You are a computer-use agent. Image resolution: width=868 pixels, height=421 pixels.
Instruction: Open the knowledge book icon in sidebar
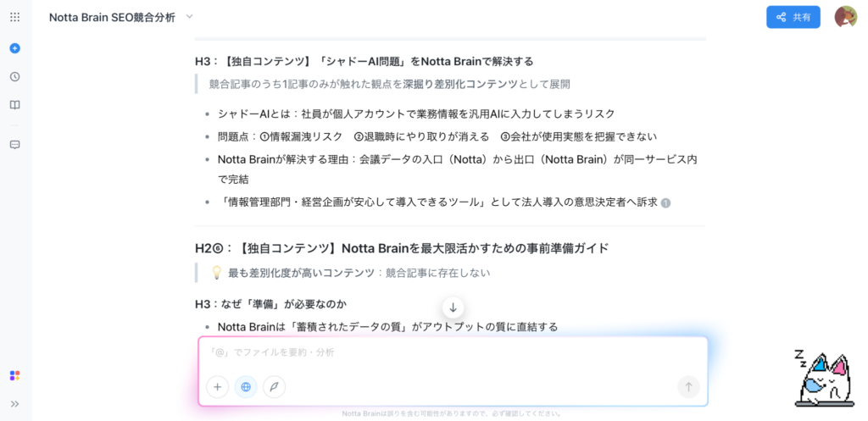click(x=15, y=105)
